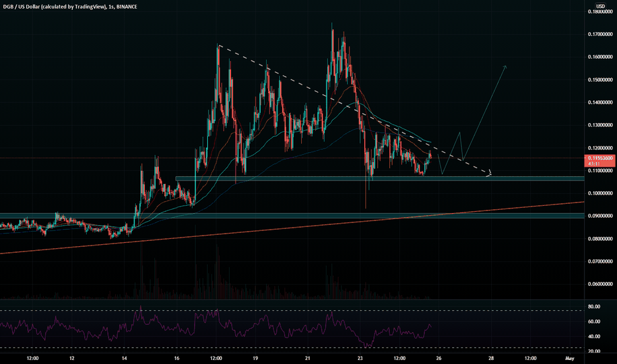Viewport: 617px width, 364px height.
Task: Open the USD currency selector
Action: (x=600, y=7)
